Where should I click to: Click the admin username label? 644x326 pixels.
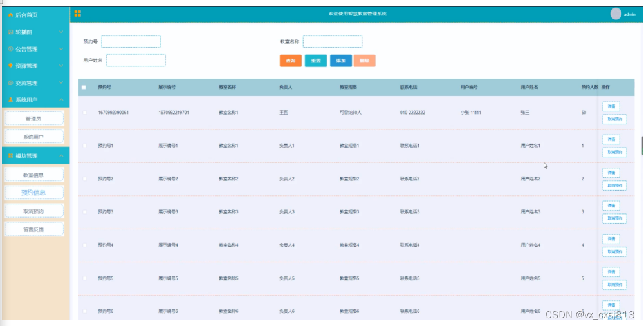pyautogui.click(x=630, y=14)
